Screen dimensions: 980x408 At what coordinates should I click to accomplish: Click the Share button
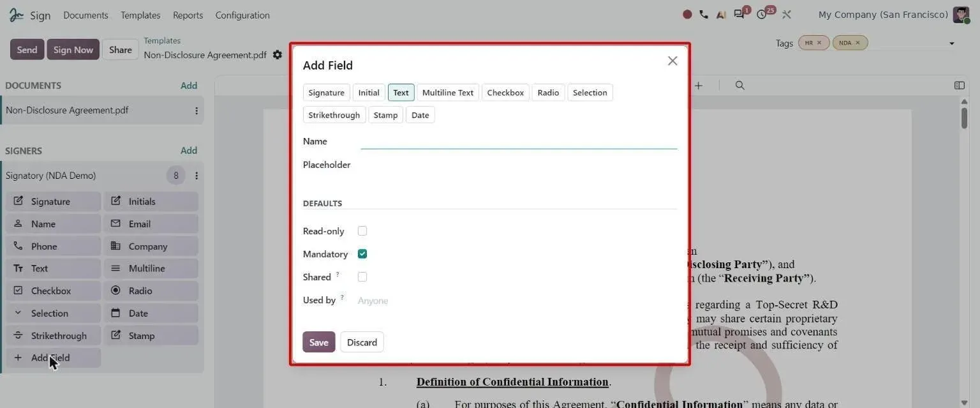(121, 50)
